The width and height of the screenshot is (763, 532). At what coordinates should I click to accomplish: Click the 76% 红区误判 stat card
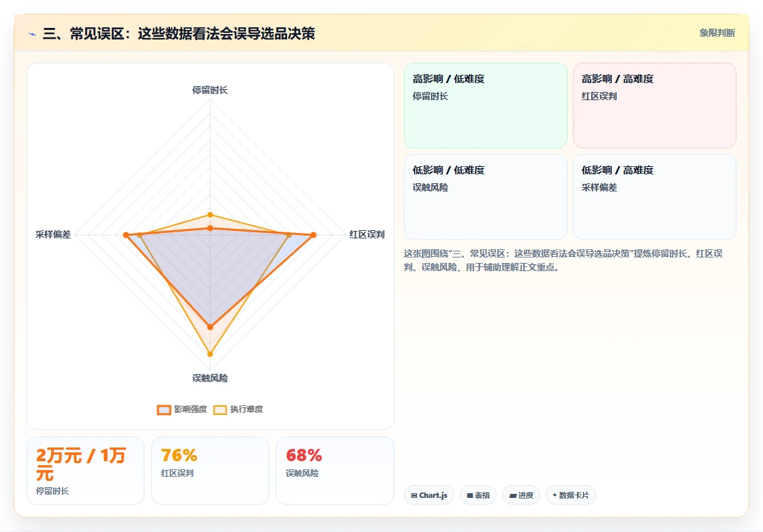(x=211, y=471)
